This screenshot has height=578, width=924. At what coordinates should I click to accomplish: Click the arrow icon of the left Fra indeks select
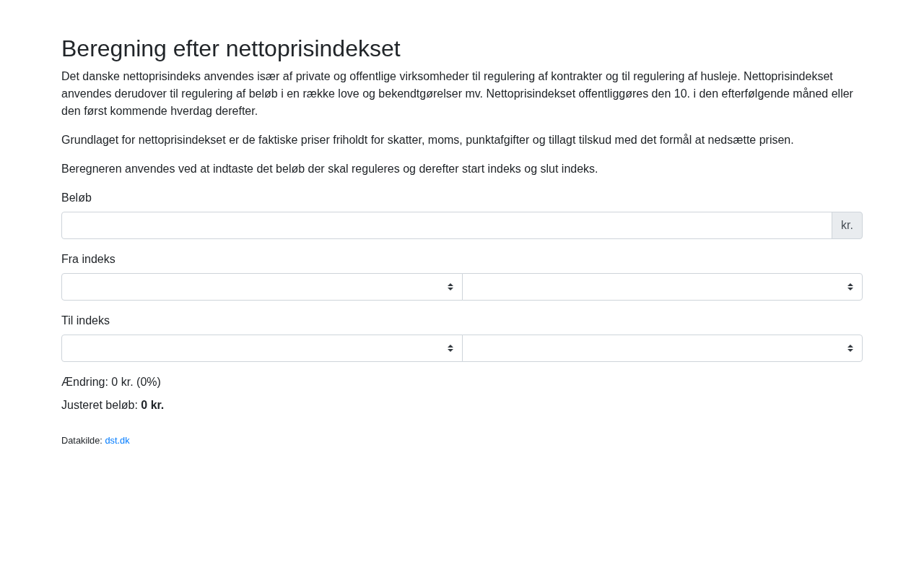[x=450, y=287]
